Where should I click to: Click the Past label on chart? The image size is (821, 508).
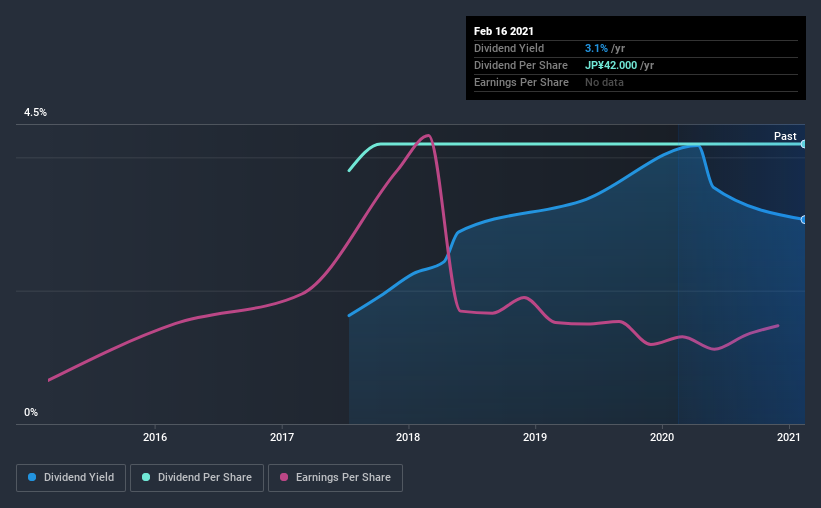(785, 136)
